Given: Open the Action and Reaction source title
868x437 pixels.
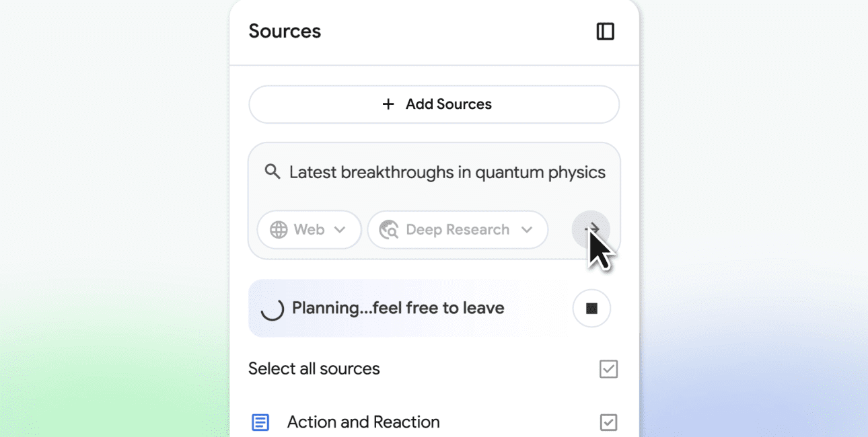Looking at the screenshot, I should pyautogui.click(x=363, y=422).
